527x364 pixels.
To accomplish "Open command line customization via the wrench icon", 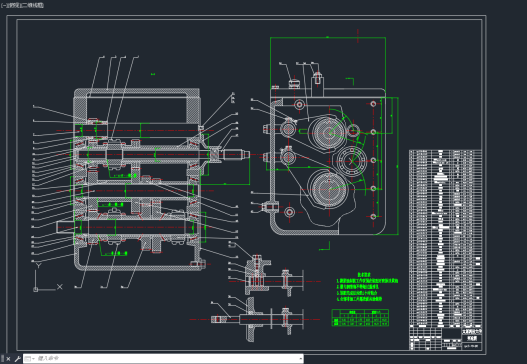I will pyautogui.click(x=17, y=359).
